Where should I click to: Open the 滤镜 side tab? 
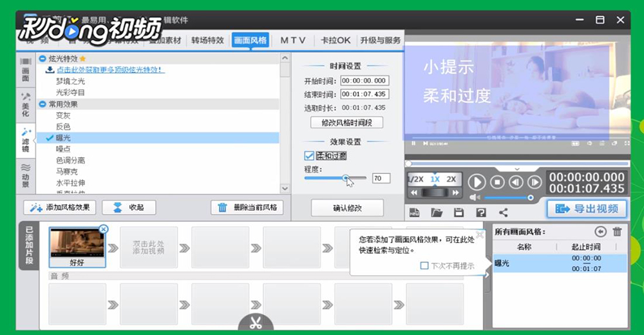(26, 140)
